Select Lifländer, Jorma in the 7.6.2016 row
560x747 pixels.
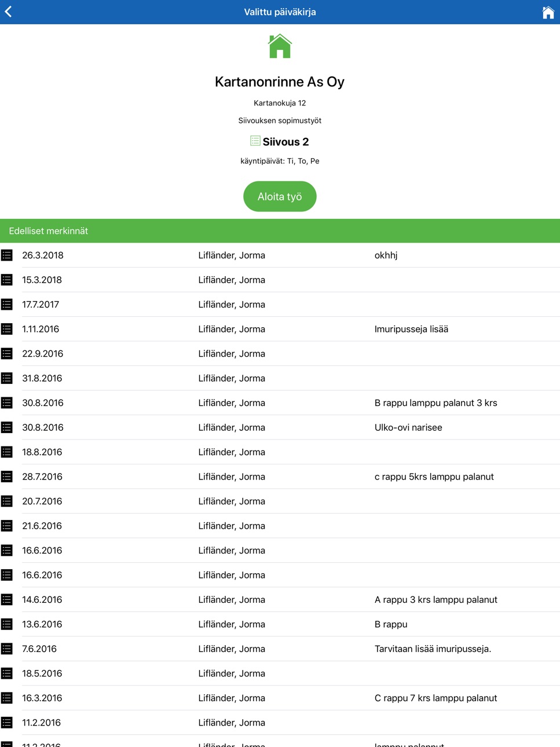point(232,649)
